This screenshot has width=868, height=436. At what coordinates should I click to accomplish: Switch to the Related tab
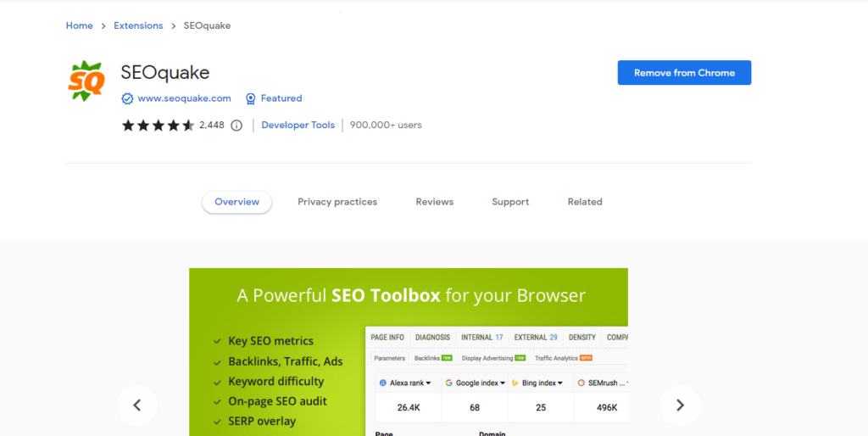click(x=585, y=202)
